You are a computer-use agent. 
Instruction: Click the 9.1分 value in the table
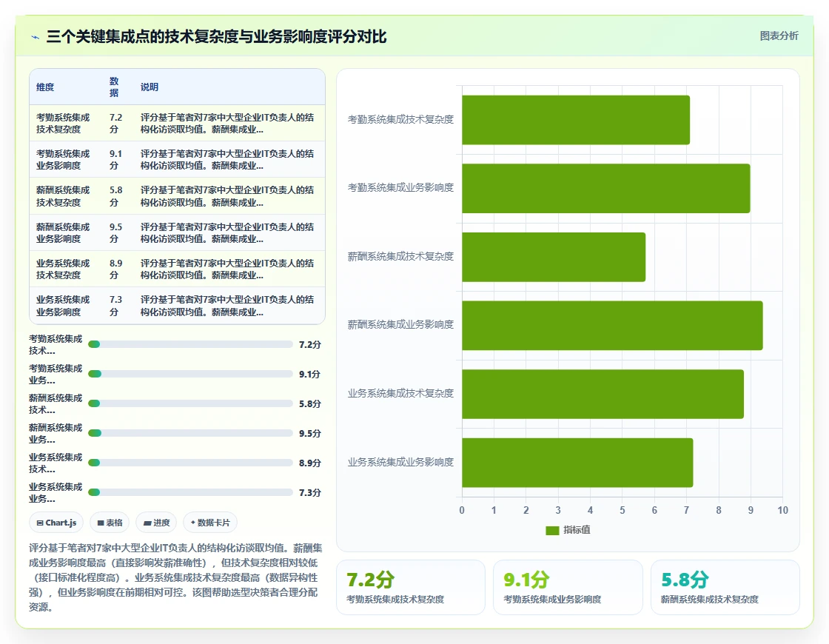point(115,160)
